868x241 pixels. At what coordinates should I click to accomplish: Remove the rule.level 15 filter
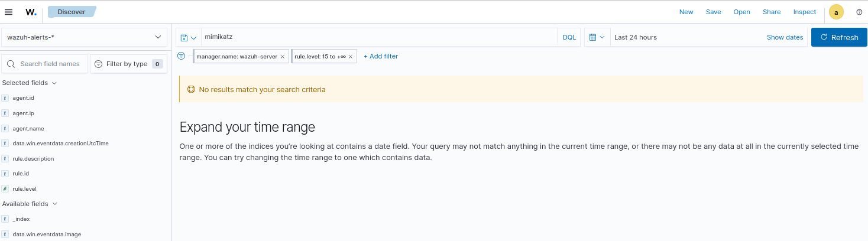[x=351, y=57]
